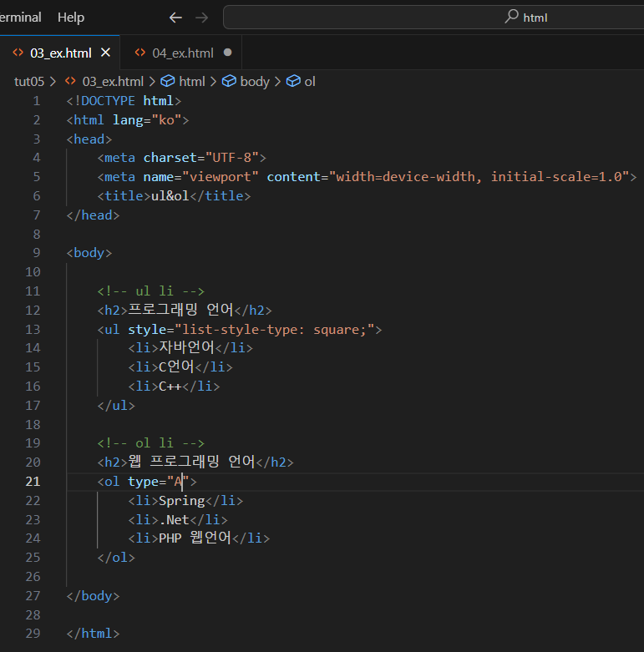Open ol breadcrumb symbol
This screenshot has width=644, height=652.
[x=310, y=82]
